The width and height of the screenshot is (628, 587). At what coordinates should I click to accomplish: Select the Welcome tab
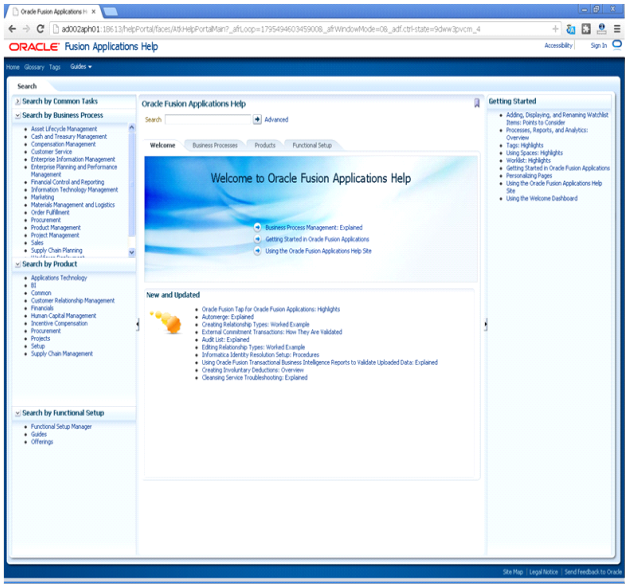pyautogui.click(x=163, y=145)
